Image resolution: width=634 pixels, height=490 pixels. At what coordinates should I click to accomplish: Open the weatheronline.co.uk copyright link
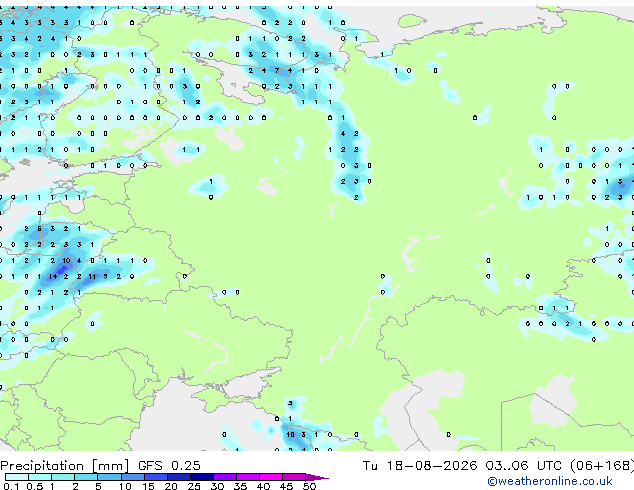pyautogui.click(x=549, y=481)
